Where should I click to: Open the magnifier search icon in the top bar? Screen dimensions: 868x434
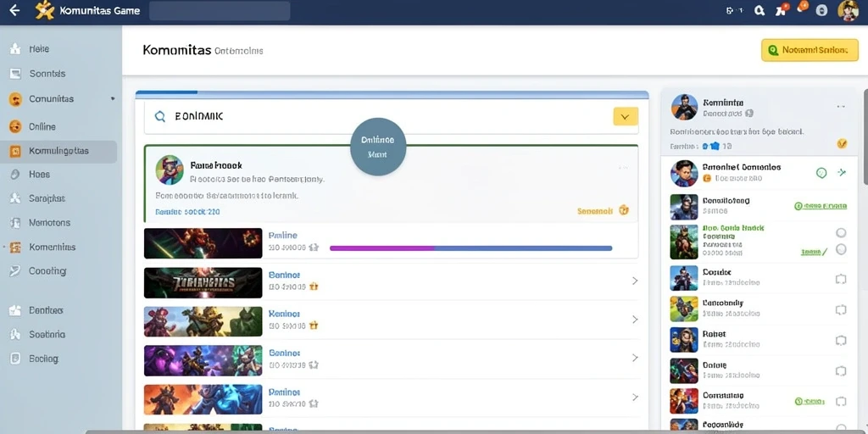point(759,10)
